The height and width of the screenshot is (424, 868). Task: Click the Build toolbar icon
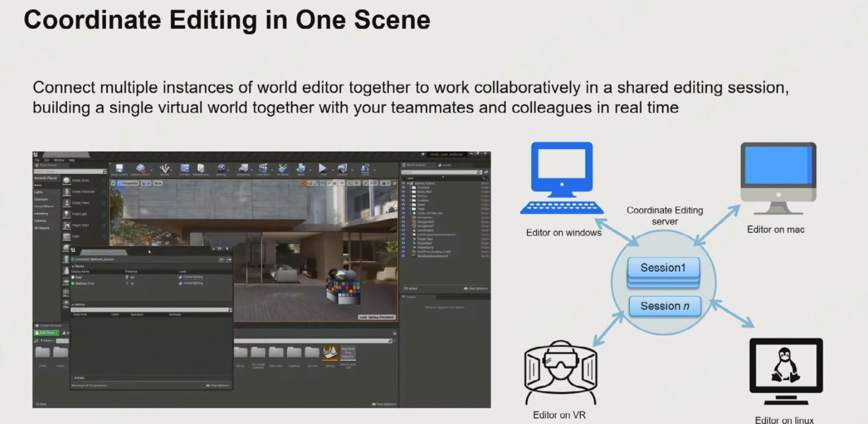301,168
